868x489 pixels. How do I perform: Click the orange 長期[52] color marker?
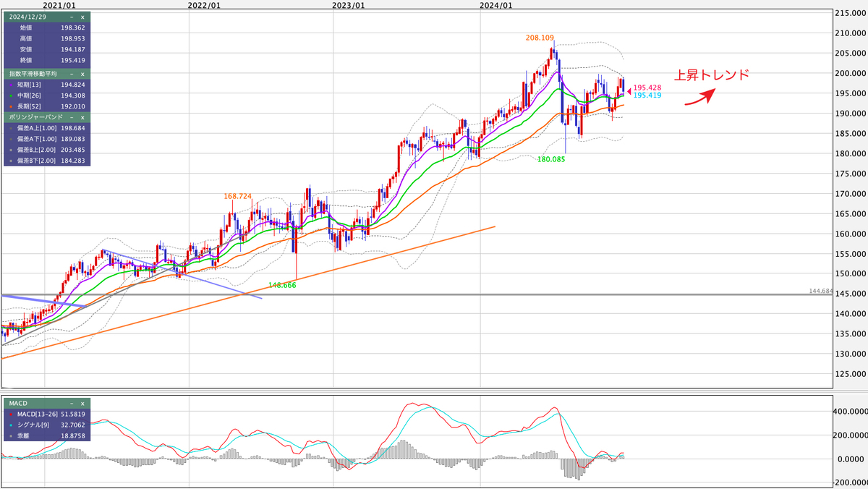pyautogui.click(x=9, y=106)
